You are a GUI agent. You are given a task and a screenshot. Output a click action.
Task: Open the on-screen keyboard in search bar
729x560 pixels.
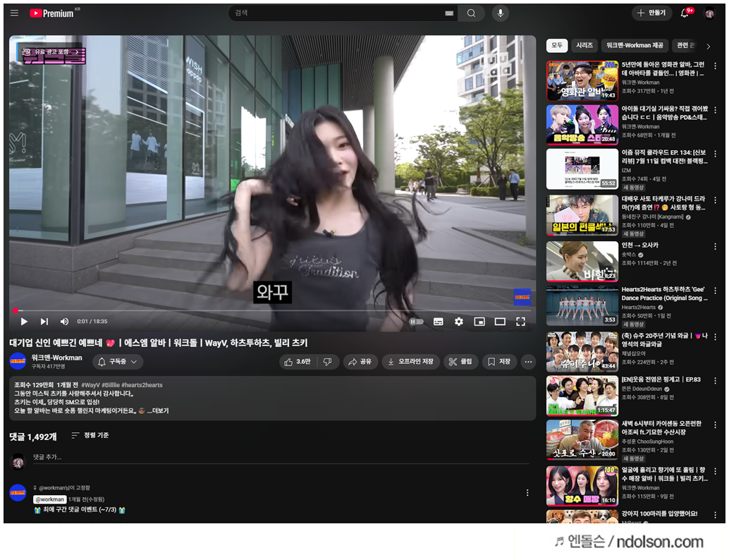click(x=448, y=13)
